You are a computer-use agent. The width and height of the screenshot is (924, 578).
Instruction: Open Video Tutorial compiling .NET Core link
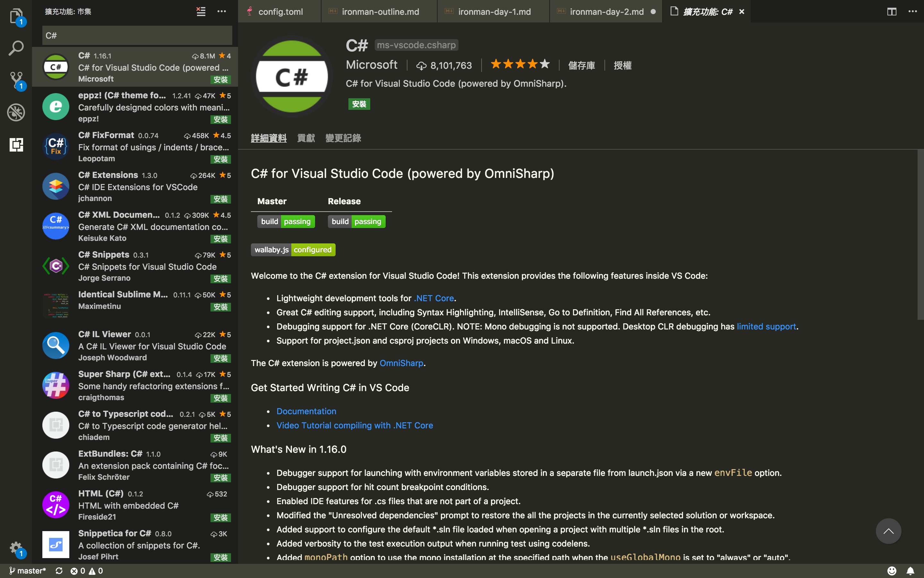pyautogui.click(x=355, y=425)
